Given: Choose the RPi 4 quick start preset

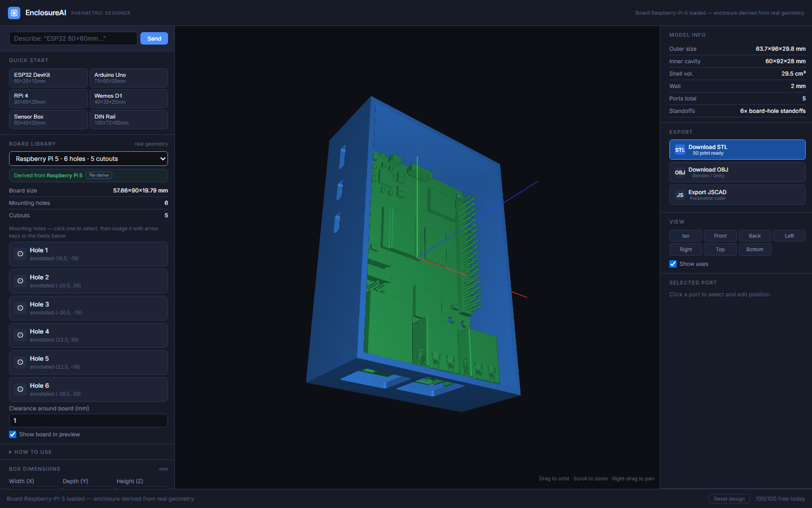Looking at the screenshot, I should pyautogui.click(x=48, y=99).
